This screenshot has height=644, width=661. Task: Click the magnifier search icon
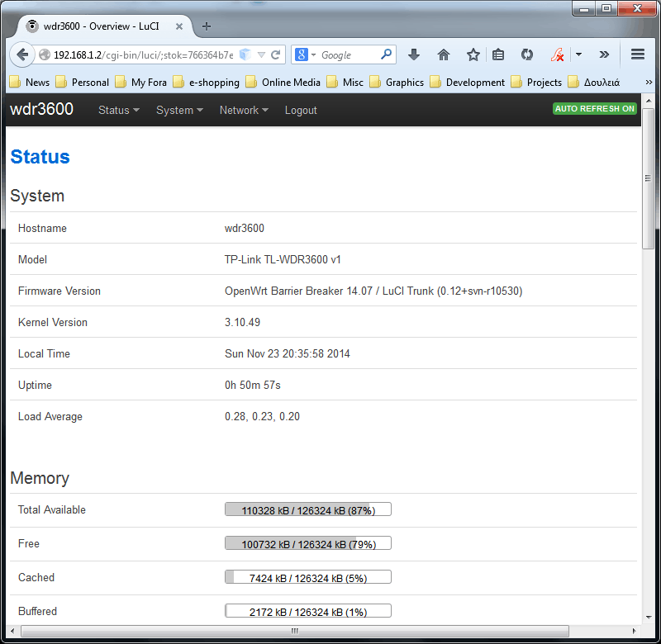coord(386,54)
